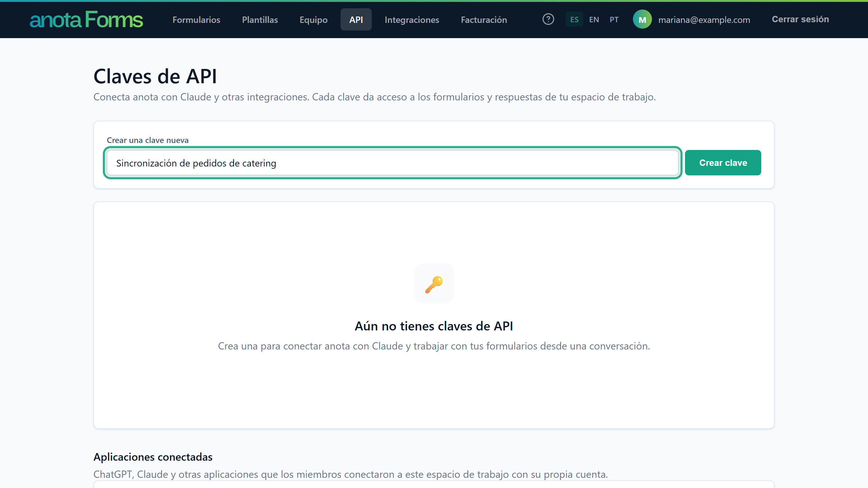Click the 'Conecta anota con Claude' description

click(x=374, y=97)
